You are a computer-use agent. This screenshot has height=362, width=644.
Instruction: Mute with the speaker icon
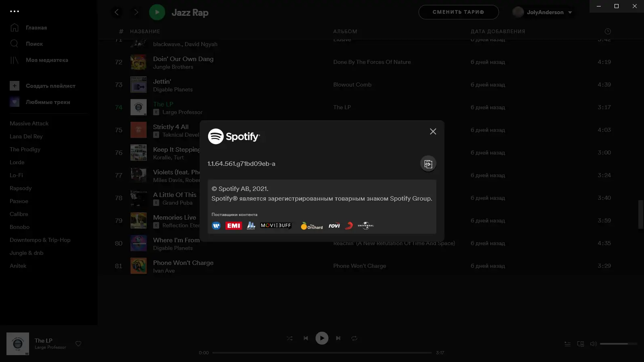[593, 344]
